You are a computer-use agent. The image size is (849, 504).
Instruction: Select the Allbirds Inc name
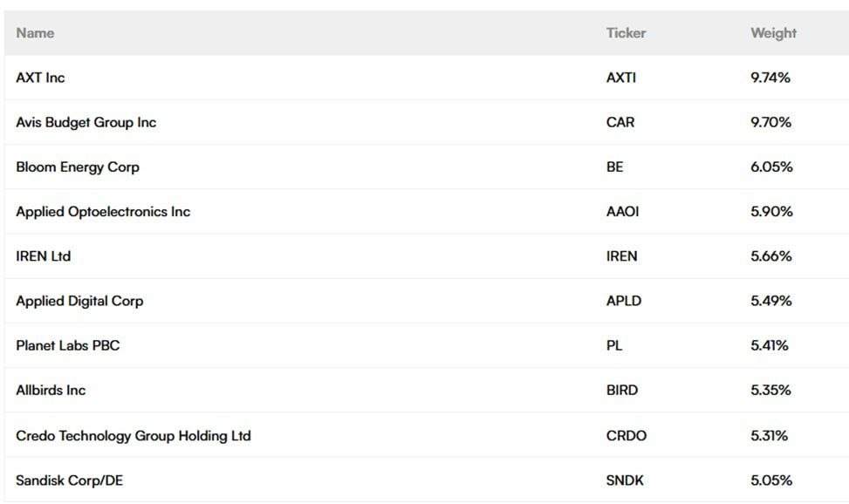[51, 390]
